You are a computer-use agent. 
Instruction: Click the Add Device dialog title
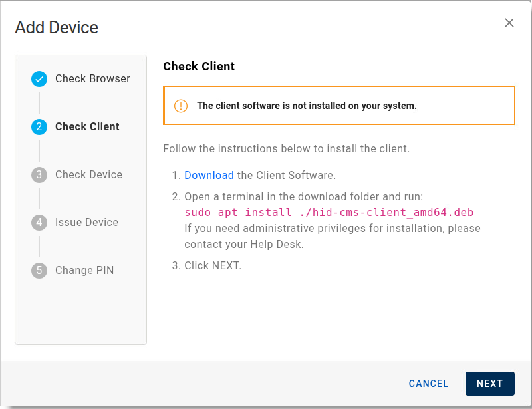tap(57, 27)
